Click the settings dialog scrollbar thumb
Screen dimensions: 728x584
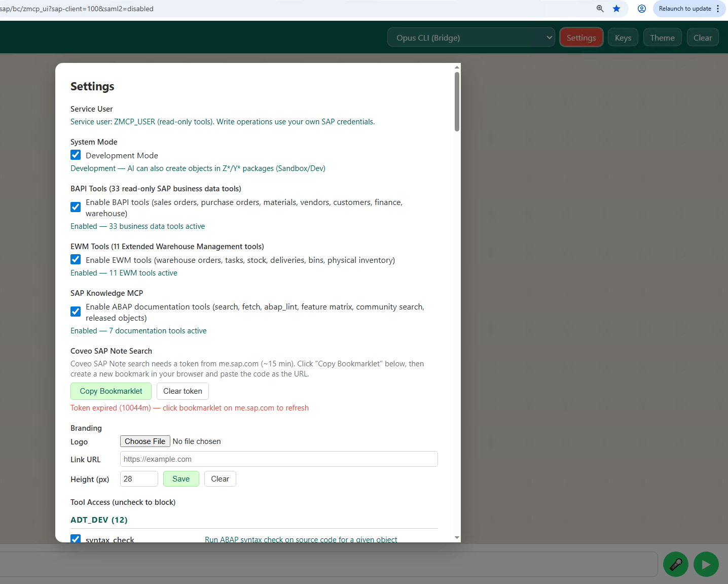click(457, 101)
